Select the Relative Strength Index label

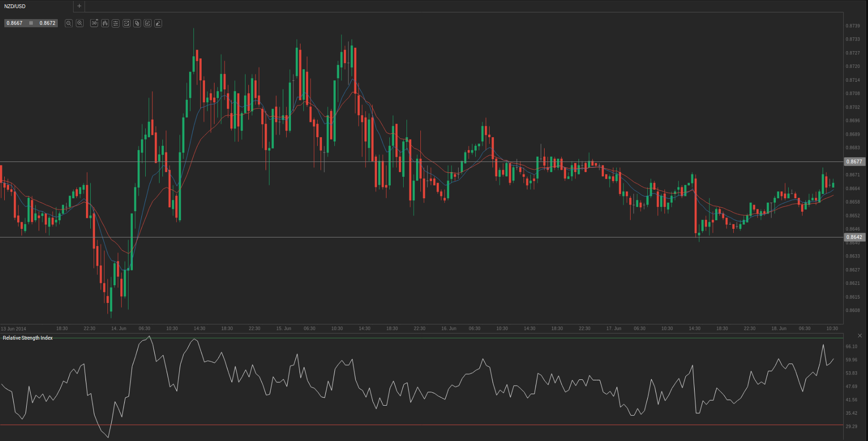(28, 338)
